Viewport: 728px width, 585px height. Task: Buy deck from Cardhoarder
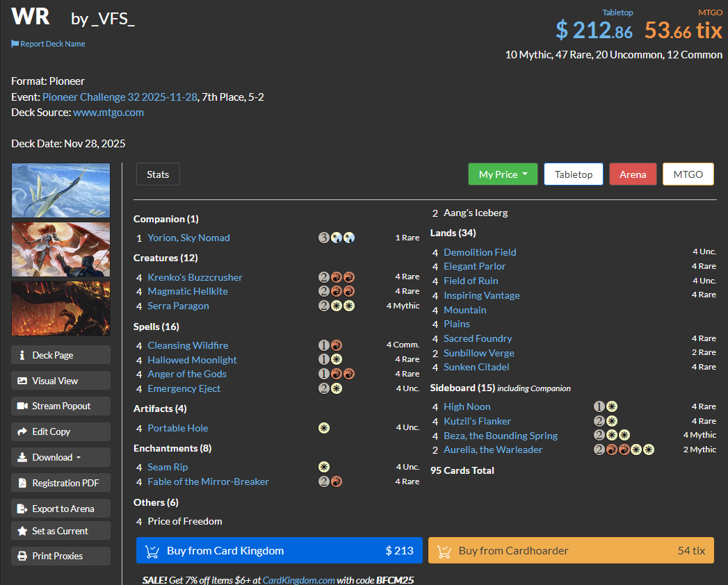571,551
